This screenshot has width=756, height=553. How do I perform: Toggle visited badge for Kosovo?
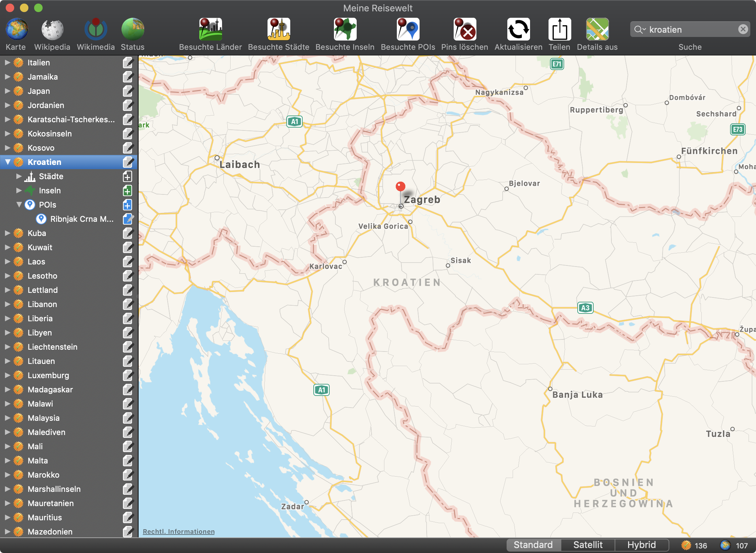(x=18, y=148)
